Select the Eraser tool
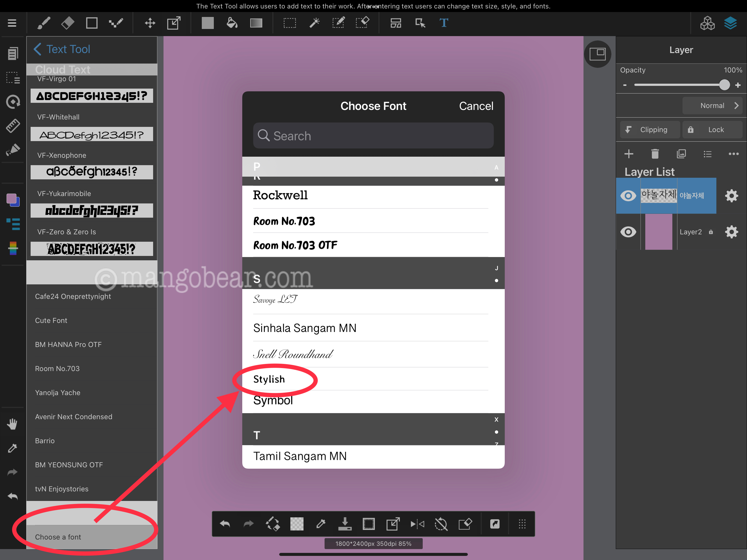Viewport: 747px width, 560px height. [x=68, y=23]
